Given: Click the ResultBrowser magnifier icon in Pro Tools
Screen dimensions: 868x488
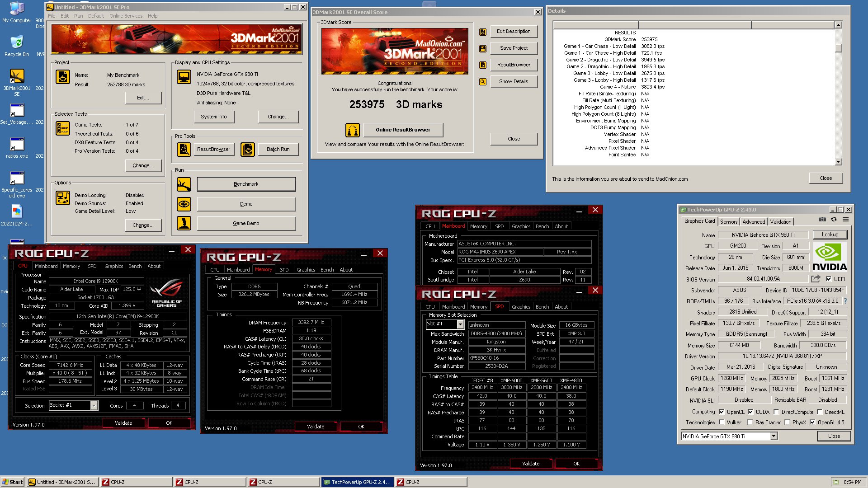Looking at the screenshot, I should coord(184,149).
